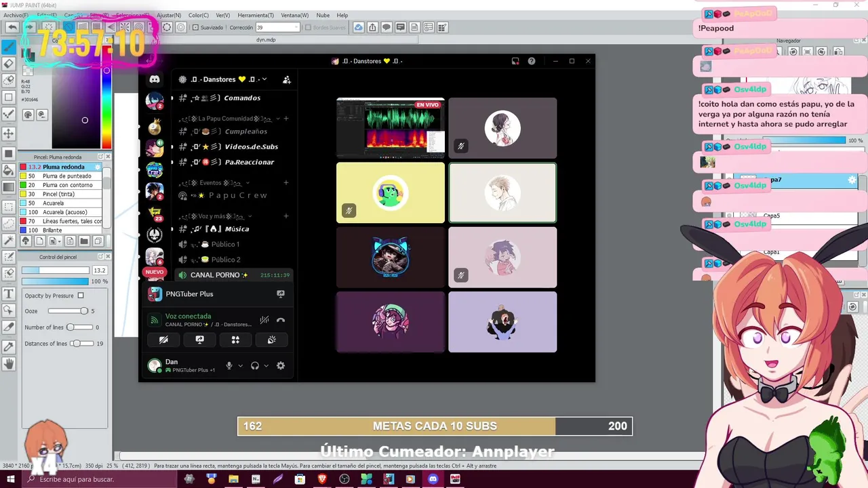Open the EN VIVO stream thumbnail
This screenshot has width=868, height=488.
pyautogui.click(x=391, y=128)
